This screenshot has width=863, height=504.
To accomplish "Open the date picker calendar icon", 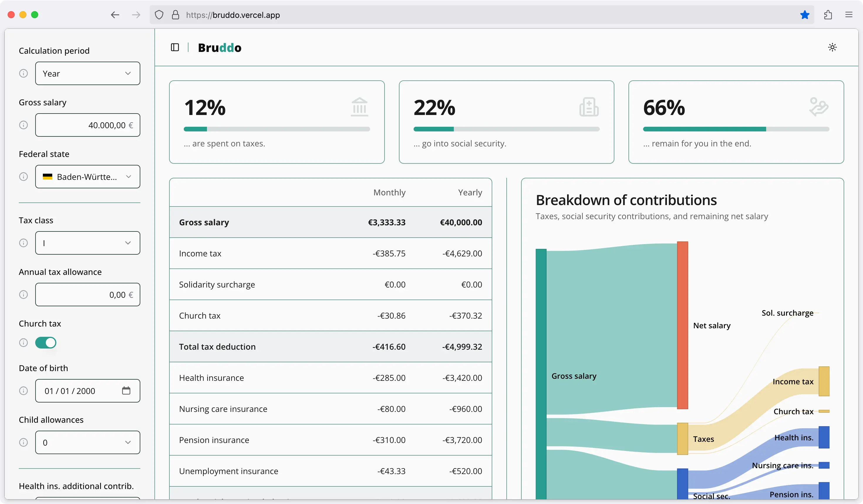I will [126, 390].
